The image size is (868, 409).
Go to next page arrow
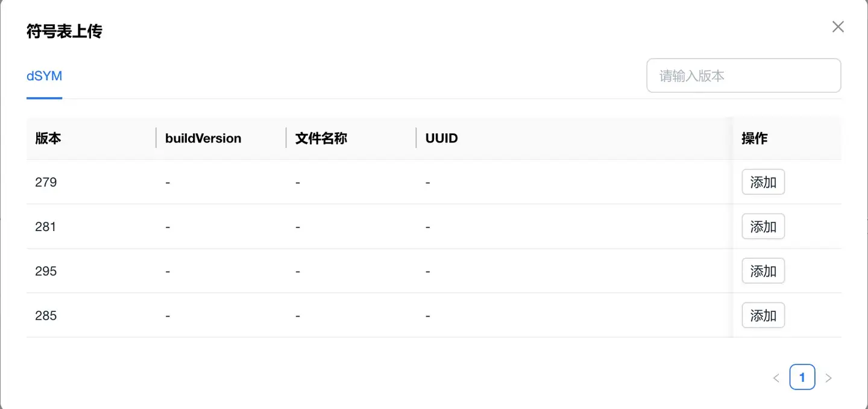click(828, 378)
